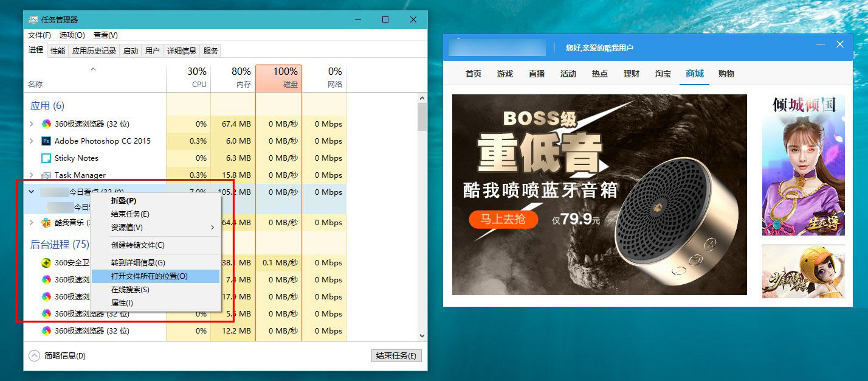This screenshot has width=868, height=381.
Task: Click the bottom-most 360极速浏览器 process icon
Action: 46,331
